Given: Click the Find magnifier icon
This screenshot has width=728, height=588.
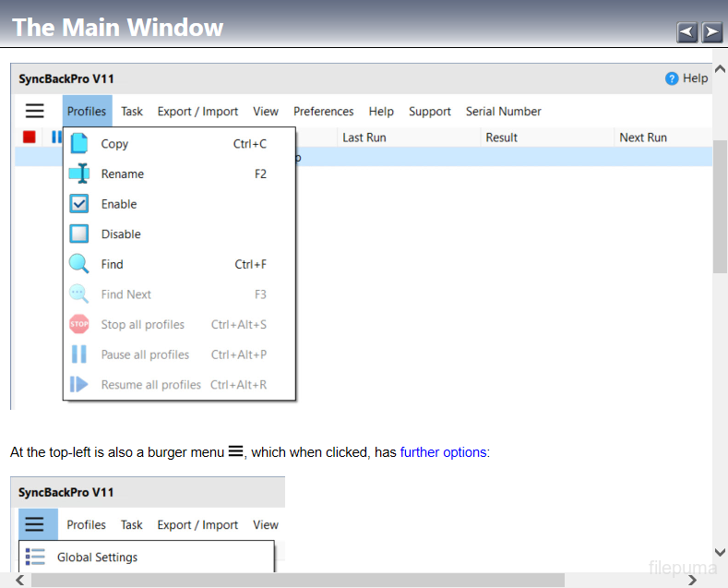Looking at the screenshot, I should click(x=79, y=264).
